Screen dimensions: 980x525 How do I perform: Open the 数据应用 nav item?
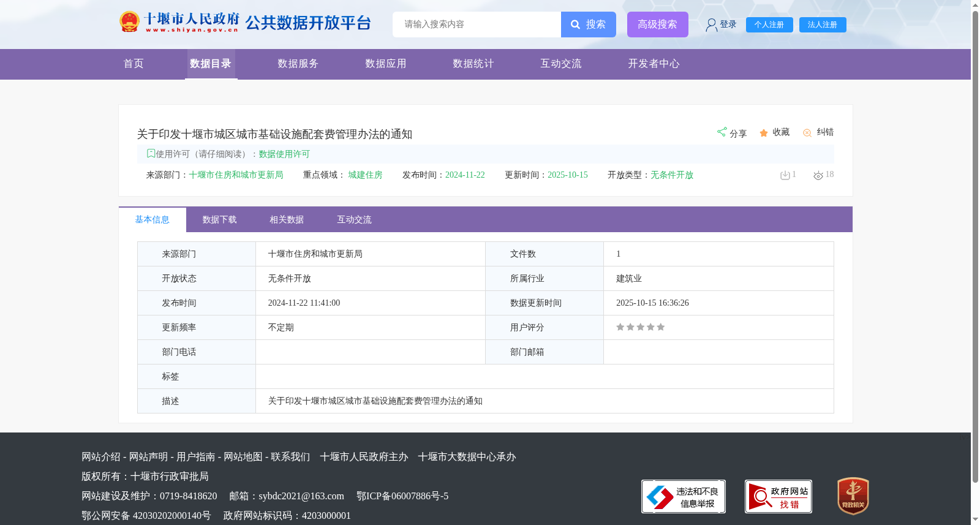(x=386, y=64)
